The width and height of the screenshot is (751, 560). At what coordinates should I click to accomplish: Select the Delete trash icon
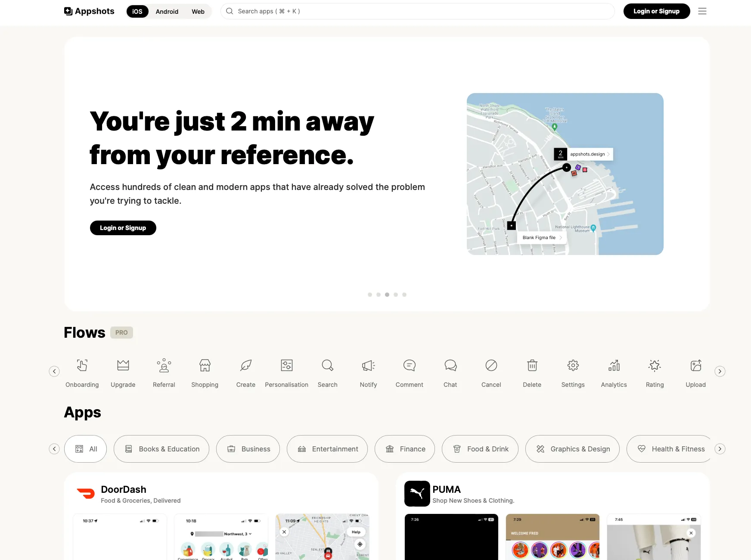pyautogui.click(x=532, y=365)
